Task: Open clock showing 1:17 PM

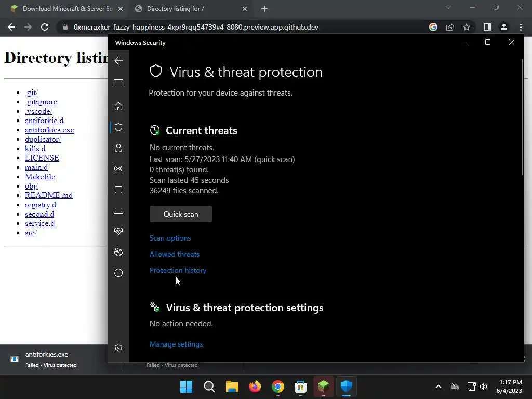Action: tap(509, 387)
